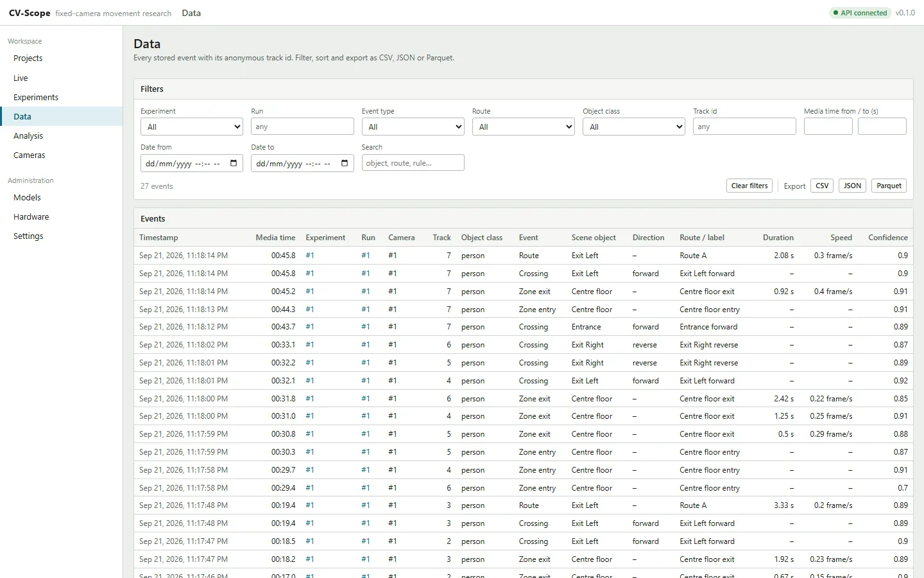Click the v0.1.0 version label
Viewport: 924px width, 578px height.
[905, 13]
